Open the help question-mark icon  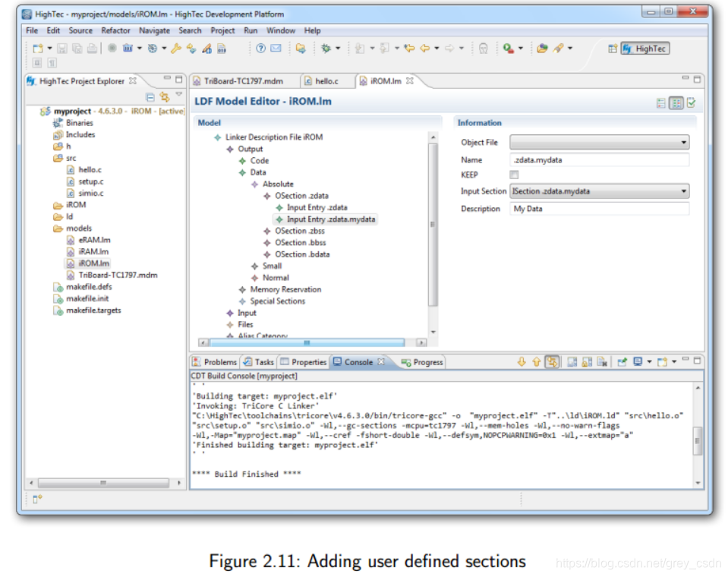[x=261, y=49]
